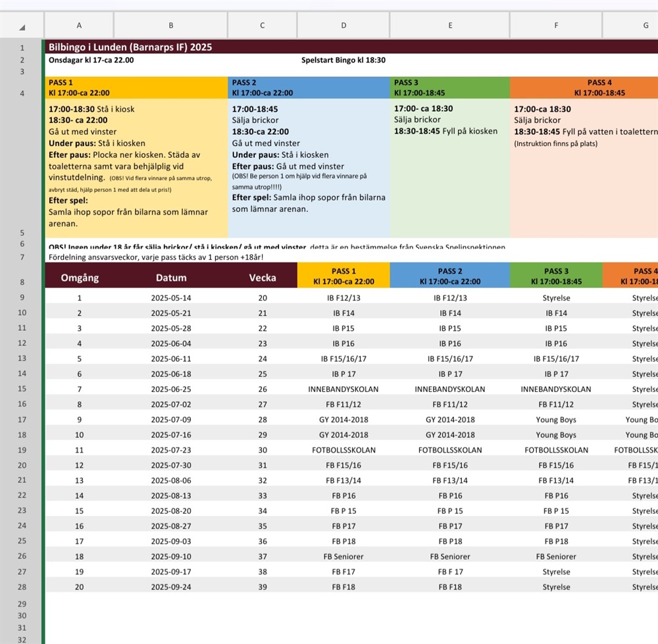Select the "Onsdagar kl 17-ca 22.00" cell

pyautogui.click(x=91, y=60)
